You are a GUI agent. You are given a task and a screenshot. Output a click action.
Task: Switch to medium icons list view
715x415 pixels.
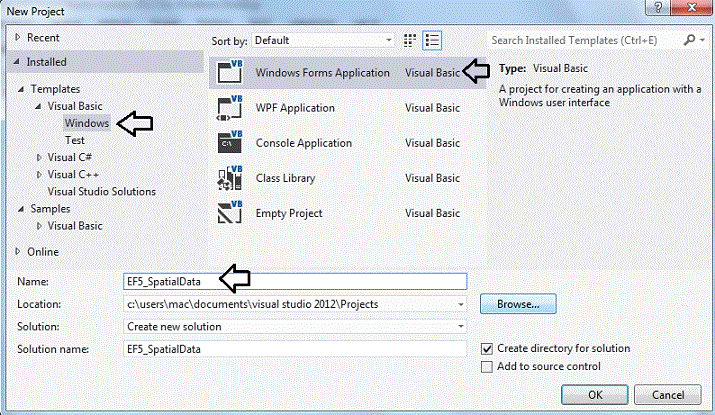(432, 40)
